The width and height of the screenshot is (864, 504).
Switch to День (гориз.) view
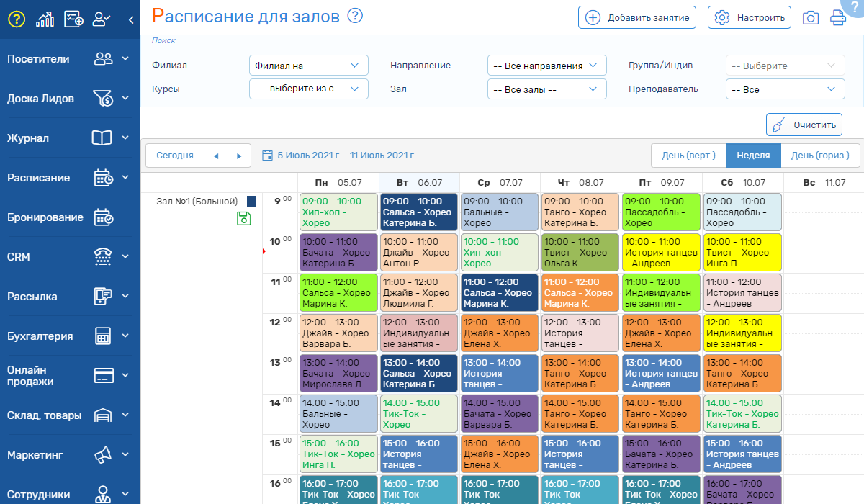(820, 155)
